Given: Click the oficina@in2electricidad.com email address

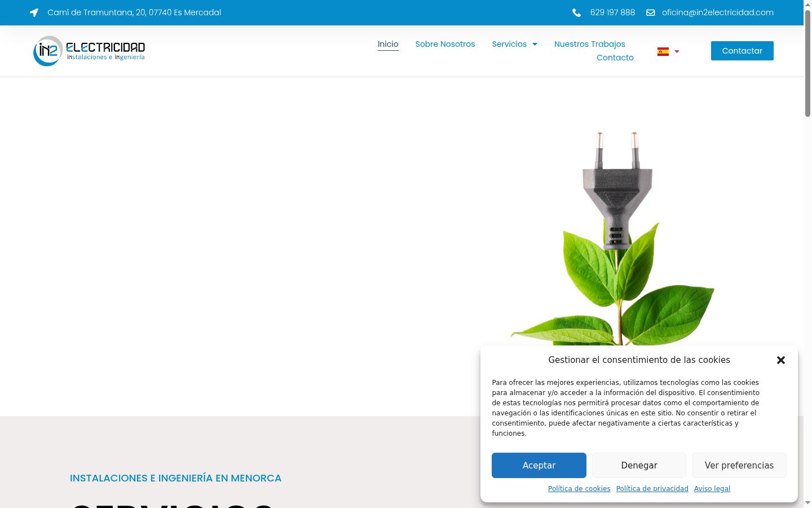Looking at the screenshot, I should click(718, 12).
